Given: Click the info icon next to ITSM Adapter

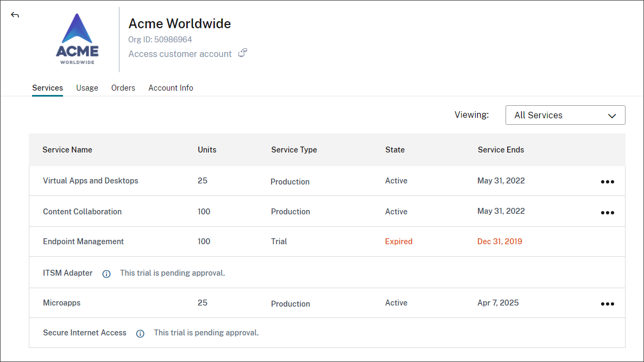Looking at the screenshot, I should [106, 274].
